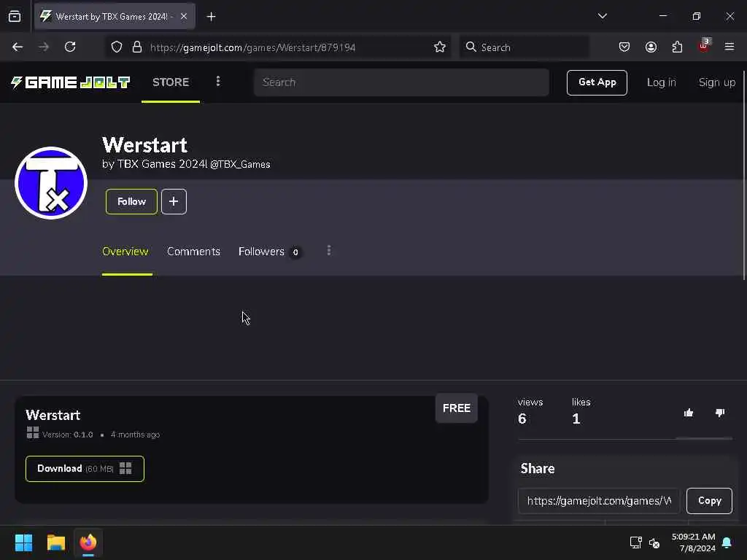Screen dimensions: 747x560
Task: Select the Werstart by TBX Games tab
Action: pyautogui.click(x=115, y=17)
